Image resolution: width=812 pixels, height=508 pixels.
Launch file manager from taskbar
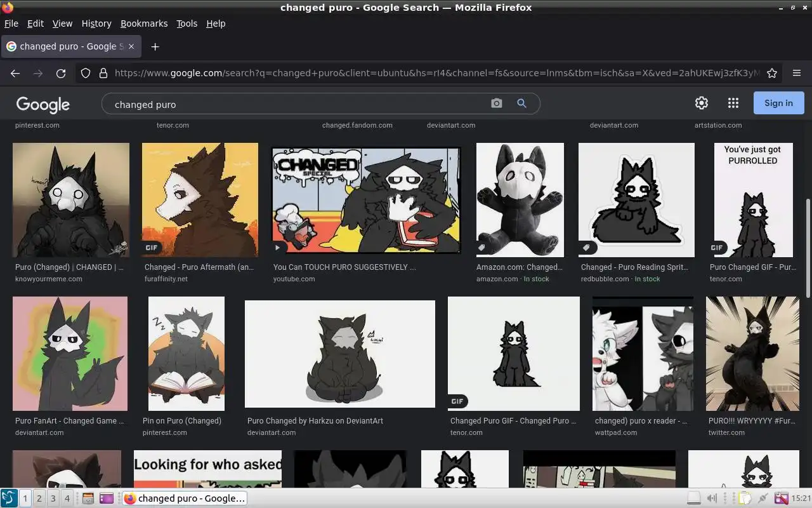coord(88,498)
